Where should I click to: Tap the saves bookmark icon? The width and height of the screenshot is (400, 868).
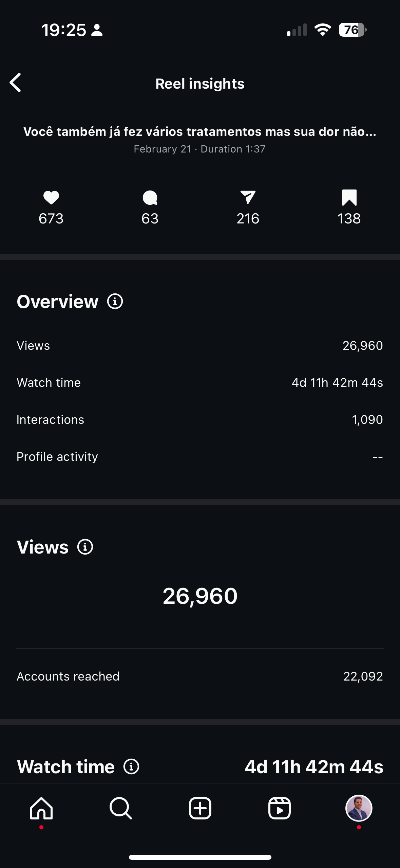pyautogui.click(x=349, y=198)
